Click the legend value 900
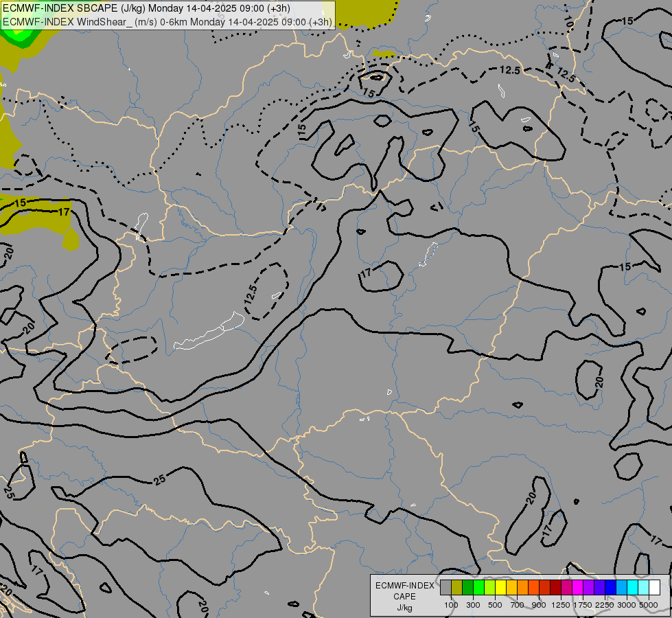Image resolution: width=672 pixels, height=618 pixels. (x=539, y=605)
